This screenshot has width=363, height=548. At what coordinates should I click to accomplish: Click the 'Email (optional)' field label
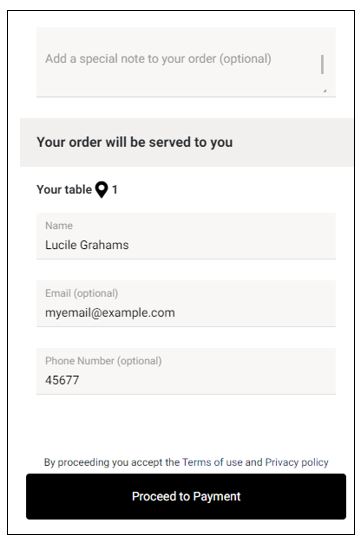coord(81,293)
